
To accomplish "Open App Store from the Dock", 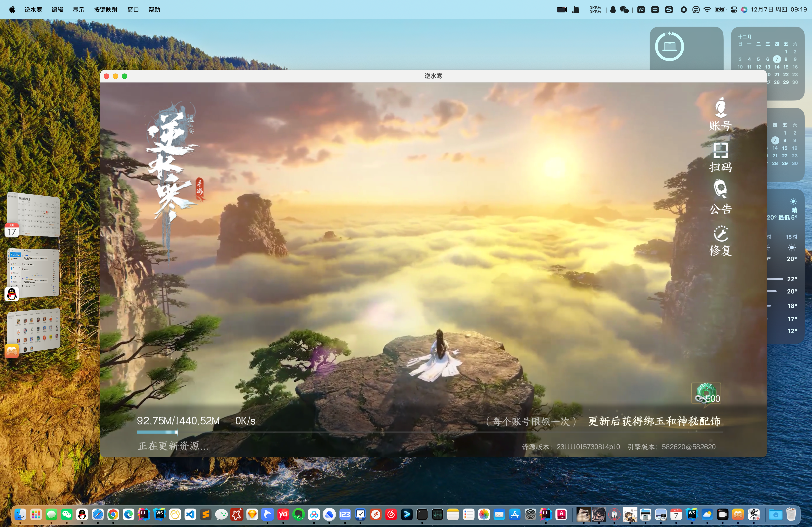I will tap(515, 514).
